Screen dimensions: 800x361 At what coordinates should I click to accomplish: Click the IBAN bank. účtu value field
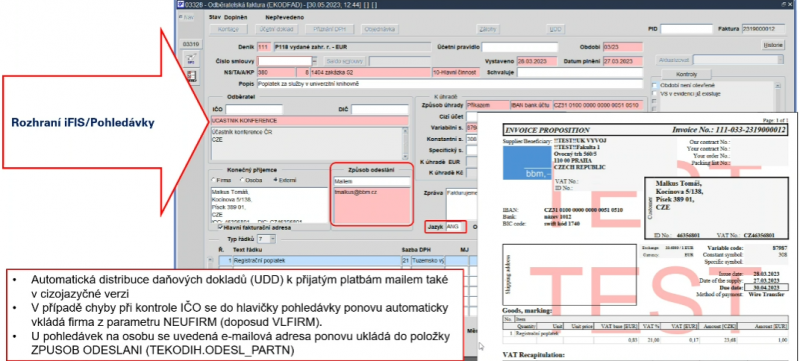pos(598,105)
